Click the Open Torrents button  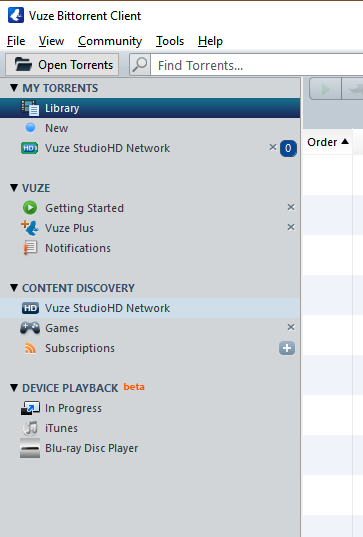[x=62, y=65]
